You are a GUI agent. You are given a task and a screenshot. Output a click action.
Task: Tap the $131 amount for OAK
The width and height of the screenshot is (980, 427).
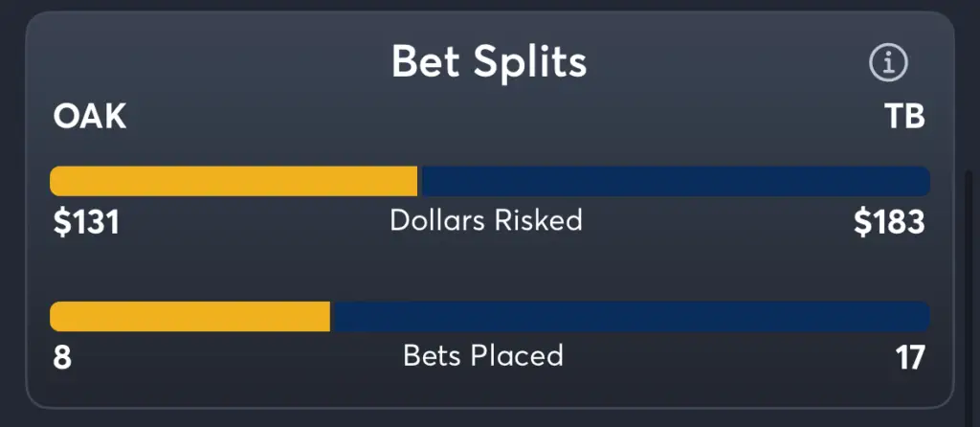point(86,222)
